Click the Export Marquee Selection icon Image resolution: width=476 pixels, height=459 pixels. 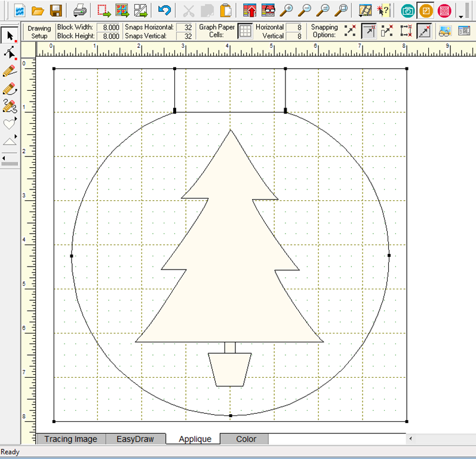pos(104,11)
